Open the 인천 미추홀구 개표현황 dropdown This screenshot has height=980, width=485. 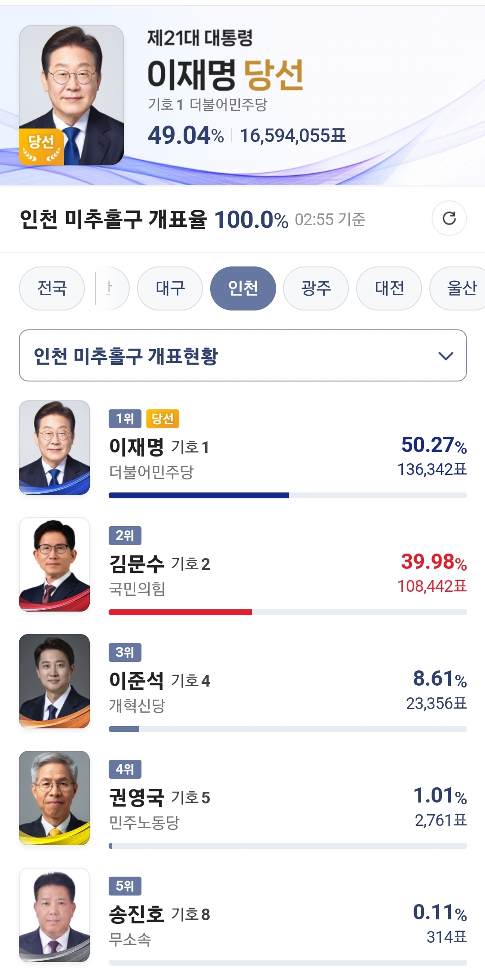(242, 356)
